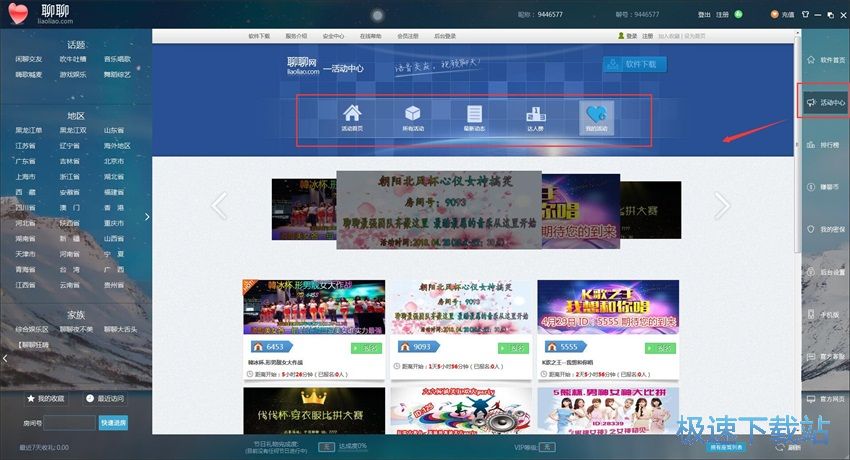Open K歌之王 activity thumbnail

point(608,307)
